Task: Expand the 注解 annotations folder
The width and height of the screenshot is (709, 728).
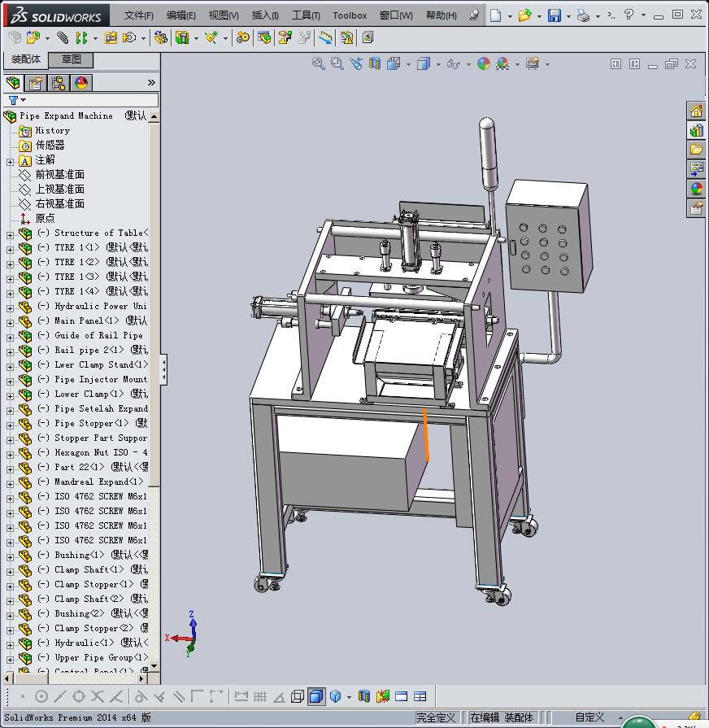Action: pos(10,161)
